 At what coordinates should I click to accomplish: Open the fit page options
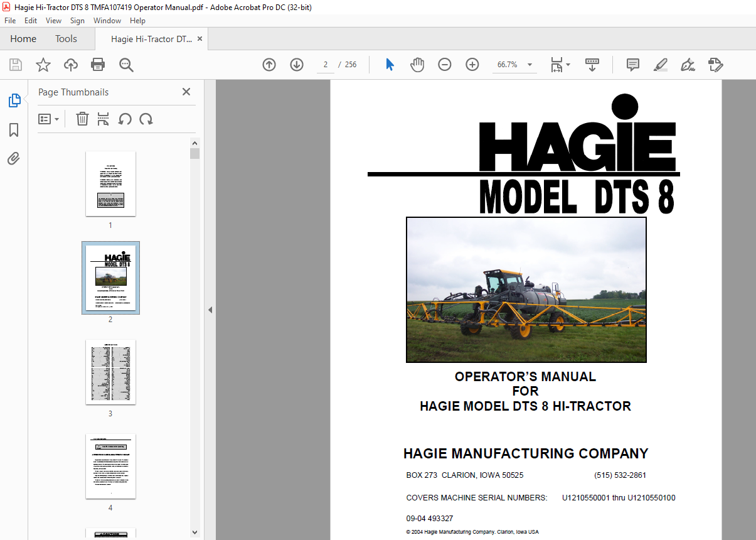tap(560, 65)
